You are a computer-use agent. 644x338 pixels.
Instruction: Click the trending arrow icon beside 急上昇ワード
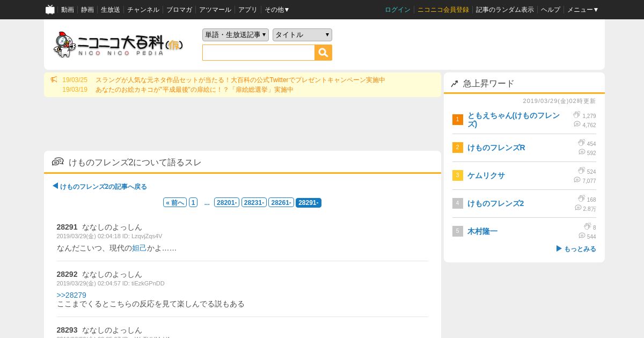(455, 84)
